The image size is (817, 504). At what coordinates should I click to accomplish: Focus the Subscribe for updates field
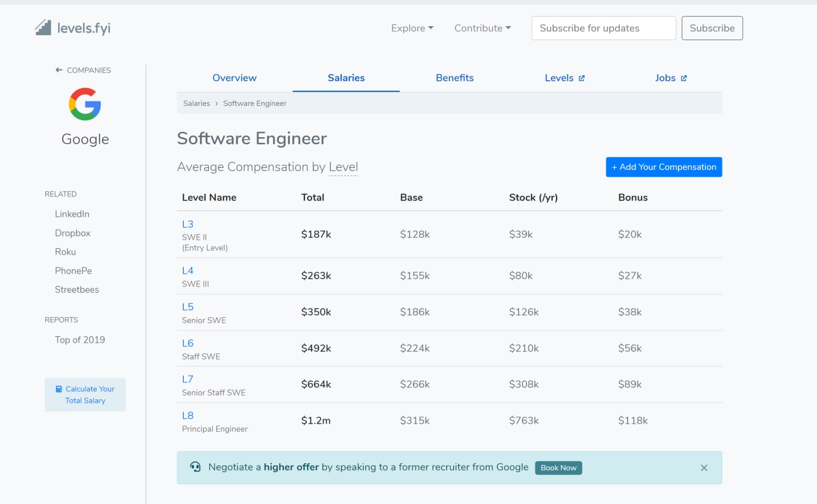point(603,28)
